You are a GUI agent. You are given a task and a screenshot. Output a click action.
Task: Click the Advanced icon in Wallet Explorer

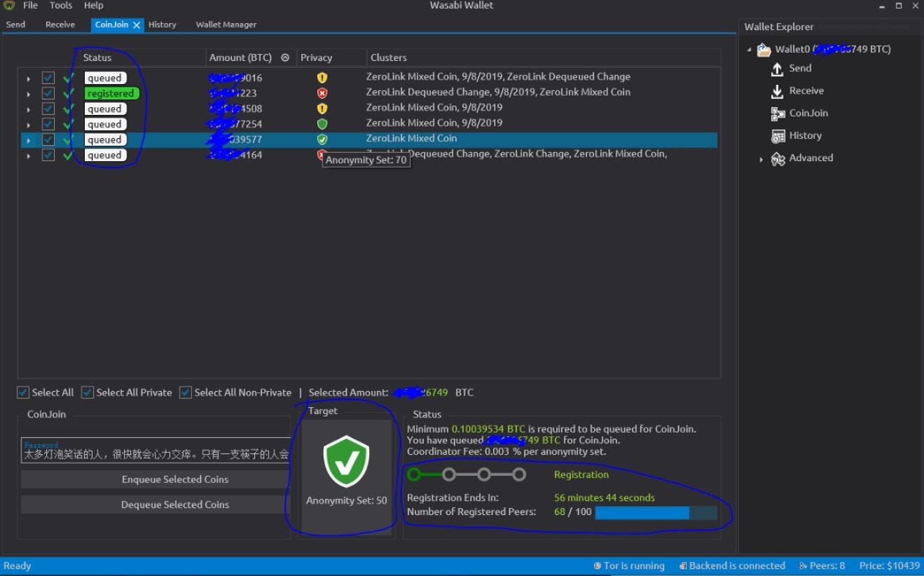click(778, 159)
